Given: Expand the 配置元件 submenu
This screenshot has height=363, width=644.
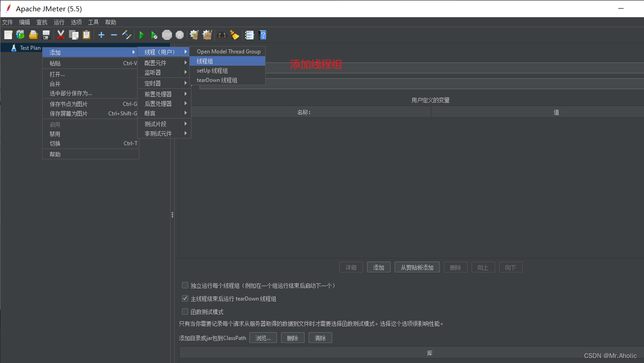Looking at the screenshot, I should click(x=164, y=63).
